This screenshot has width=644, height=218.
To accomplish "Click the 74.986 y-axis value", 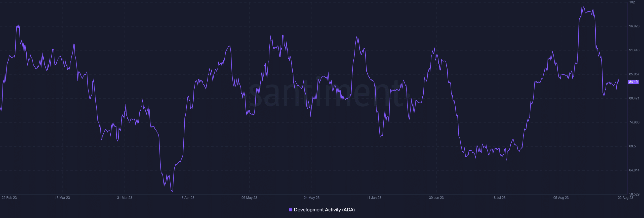I will tap(634, 122).
